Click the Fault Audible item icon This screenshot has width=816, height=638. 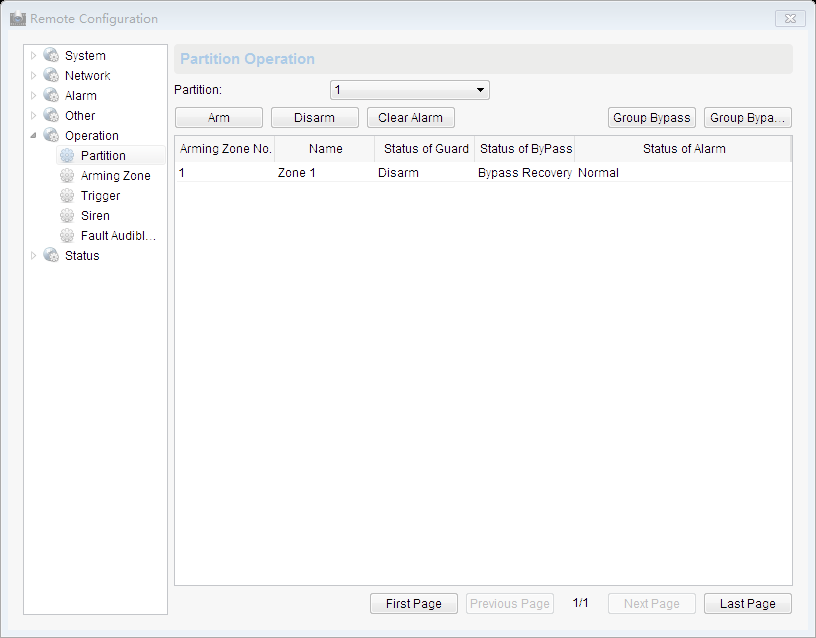click(x=67, y=235)
